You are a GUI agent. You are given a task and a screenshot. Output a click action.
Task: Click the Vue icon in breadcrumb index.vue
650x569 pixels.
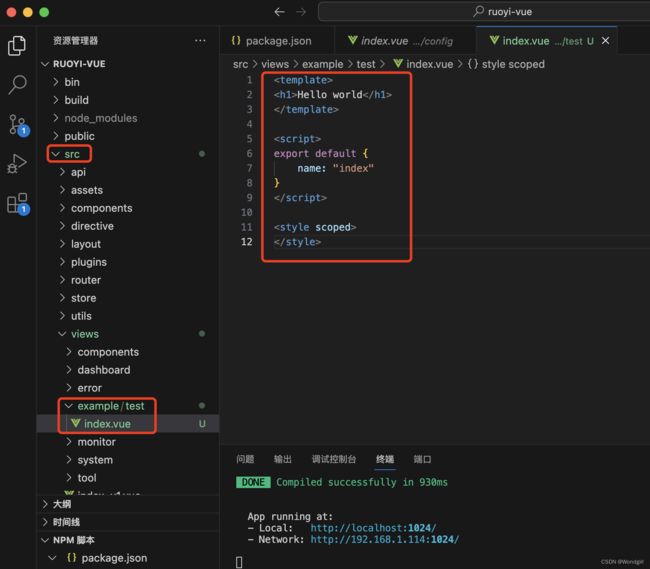point(398,63)
